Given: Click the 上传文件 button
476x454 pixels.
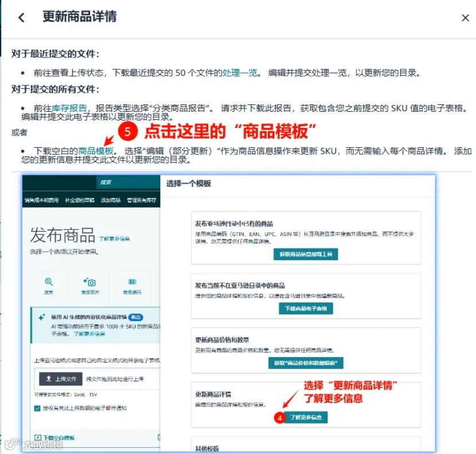Looking at the screenshot, I should click(61, 379).
